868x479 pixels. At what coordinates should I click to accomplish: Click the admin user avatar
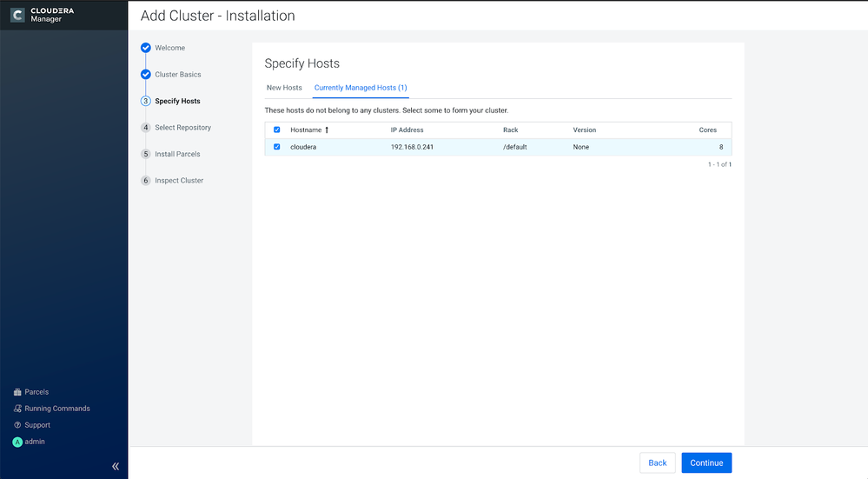tap(17, 442)
